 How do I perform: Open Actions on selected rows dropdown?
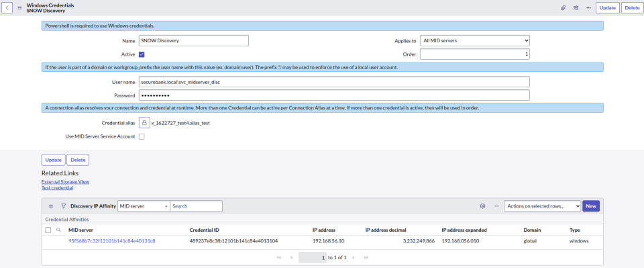coord(542,206)
